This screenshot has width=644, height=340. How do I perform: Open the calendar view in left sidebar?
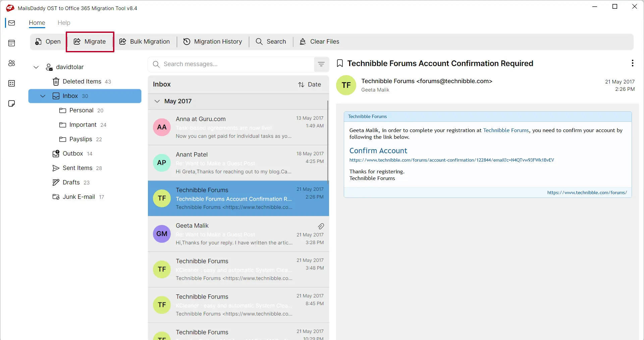[11, 43]
